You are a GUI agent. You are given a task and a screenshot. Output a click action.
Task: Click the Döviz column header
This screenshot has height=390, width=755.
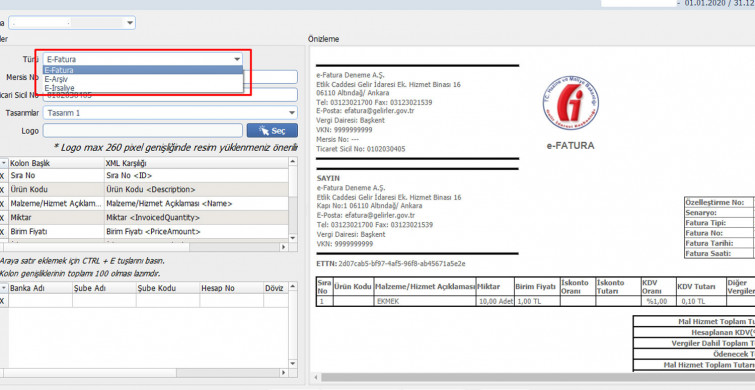(275, 288)
